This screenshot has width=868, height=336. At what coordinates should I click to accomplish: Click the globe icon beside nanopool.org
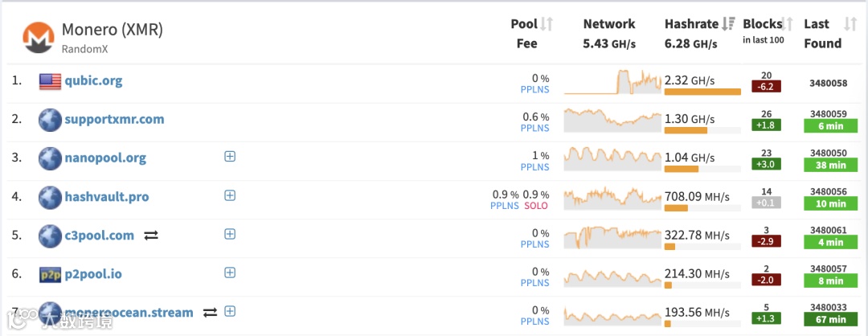click(50, 158)
